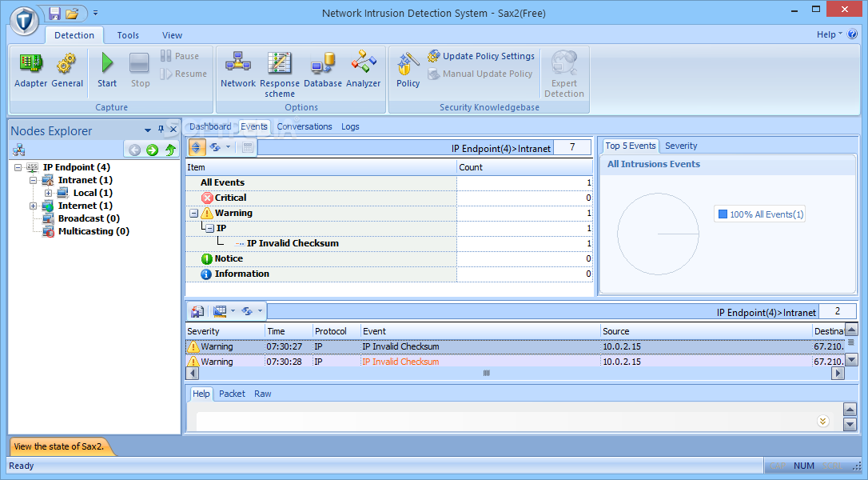Select the Critical events row

[x=389, y=198]
